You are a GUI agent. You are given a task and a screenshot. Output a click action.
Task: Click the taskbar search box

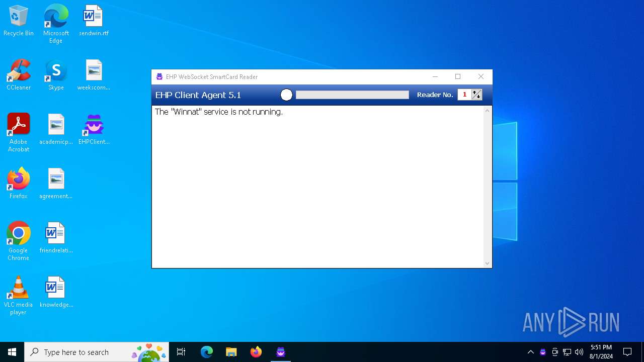(x=98, y=352)
